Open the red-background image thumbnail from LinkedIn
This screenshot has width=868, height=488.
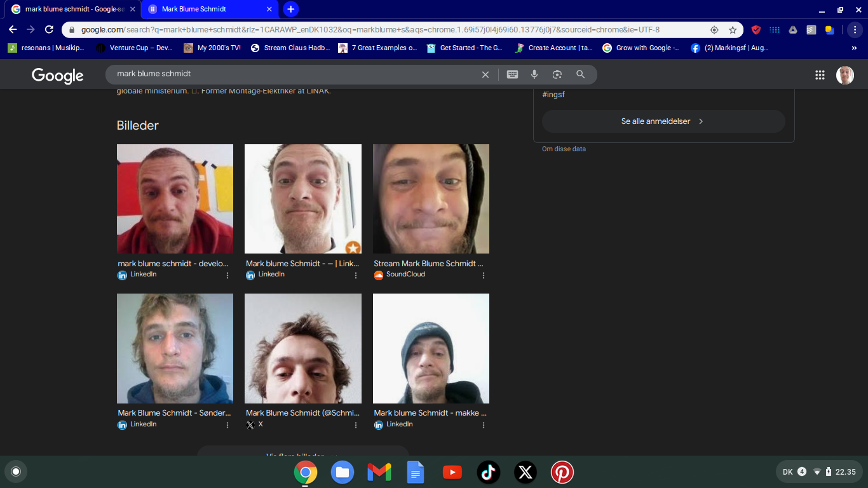(175, 199)
